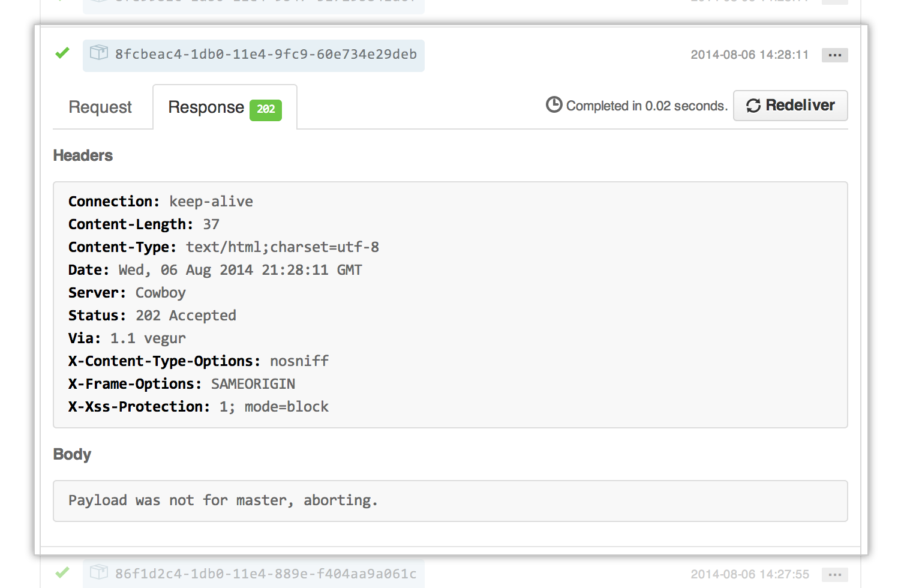901x588 pixels.
Task: Collapse delivery using ellipsis beside 14:28:11 timestamp
Action: (x=834, y=55)
